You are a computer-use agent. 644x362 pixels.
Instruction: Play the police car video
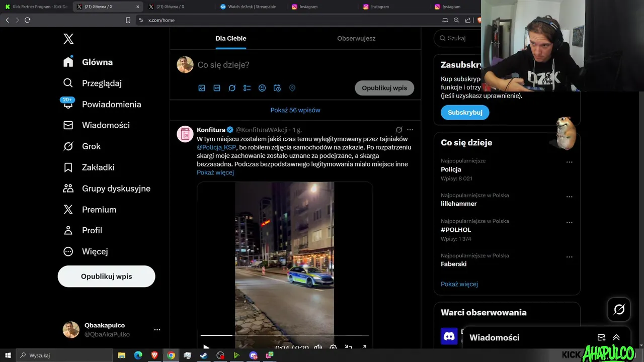point(206,347)
